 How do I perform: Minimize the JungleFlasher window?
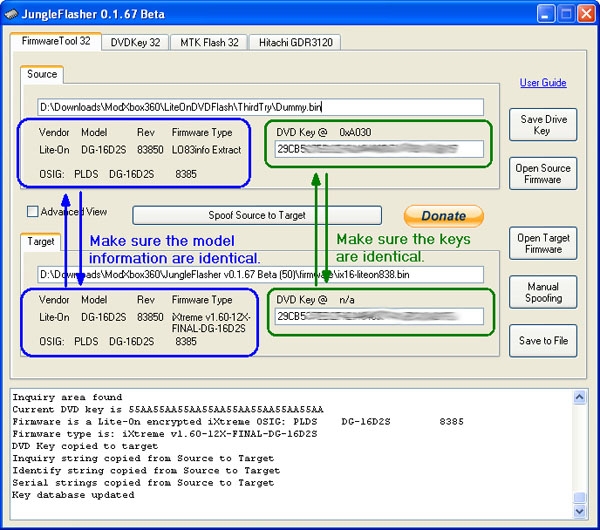click(x=546, y=14)
